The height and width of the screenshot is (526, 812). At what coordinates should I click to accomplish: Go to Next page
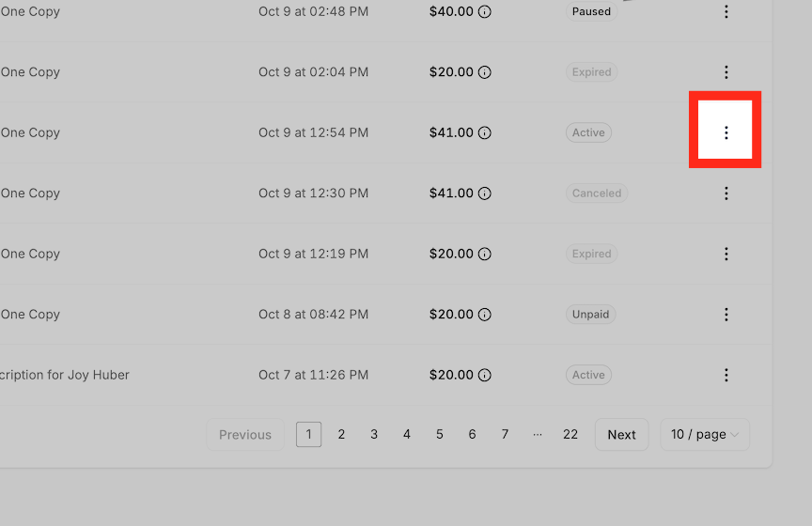(621, 434)
